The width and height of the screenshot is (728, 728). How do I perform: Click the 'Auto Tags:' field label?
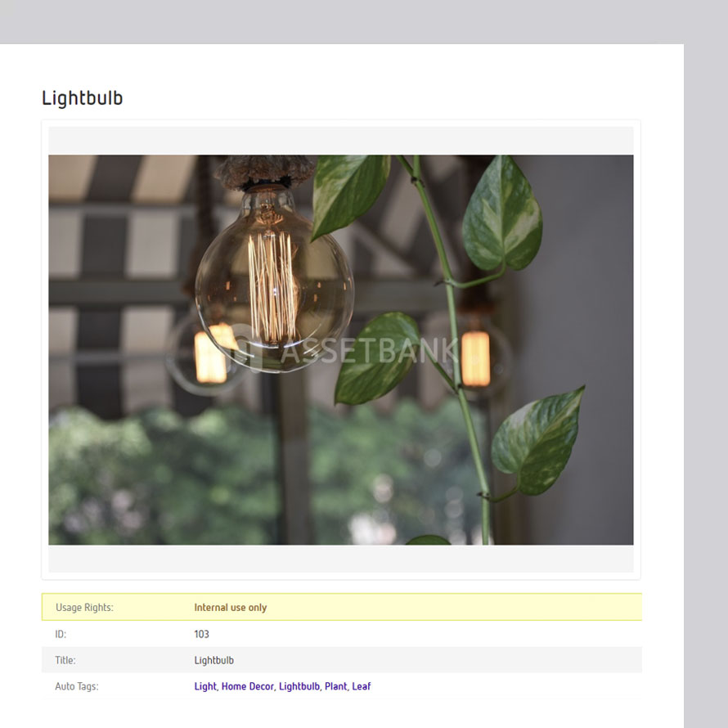[x=77, y=686]
